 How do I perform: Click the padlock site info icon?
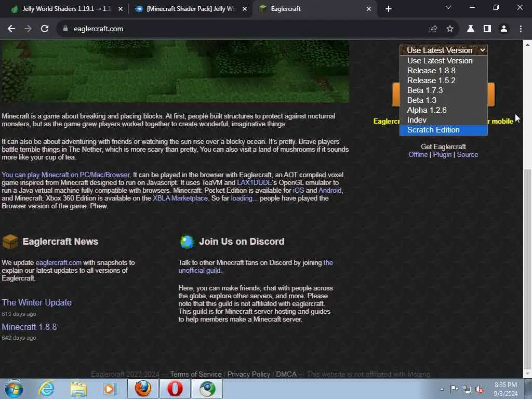(x=65, y=29)
